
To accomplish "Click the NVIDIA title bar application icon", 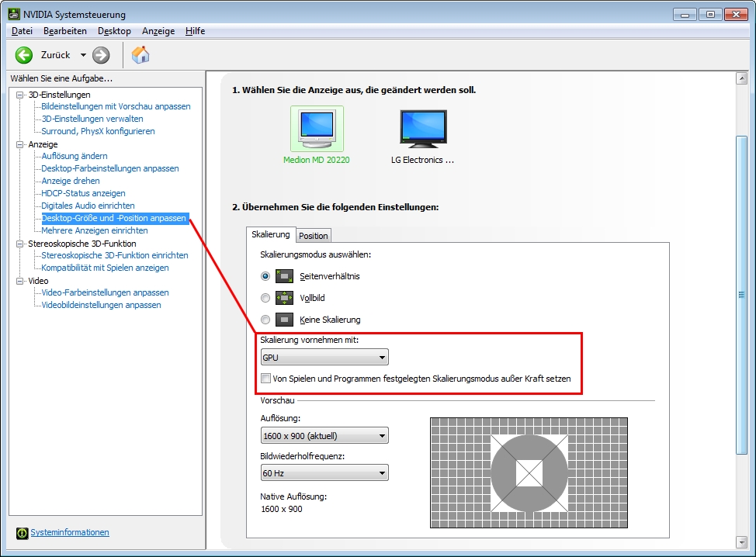I will (x=14, y=14).
